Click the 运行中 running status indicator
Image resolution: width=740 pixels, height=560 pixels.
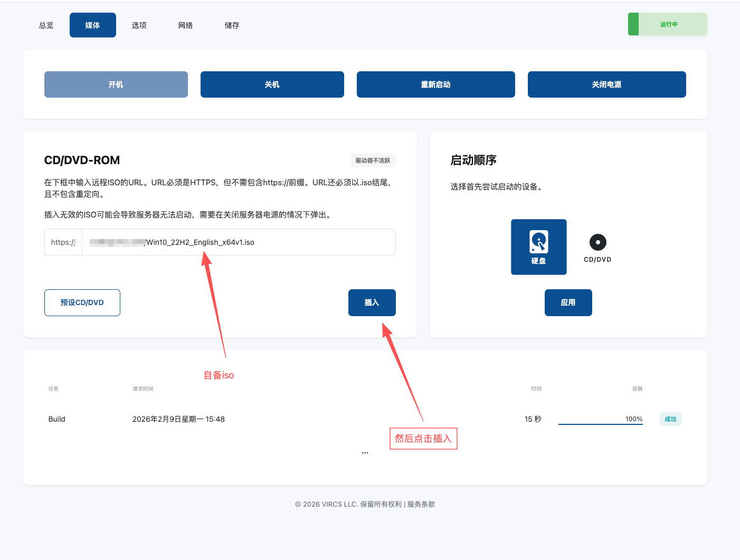(668, 24)
